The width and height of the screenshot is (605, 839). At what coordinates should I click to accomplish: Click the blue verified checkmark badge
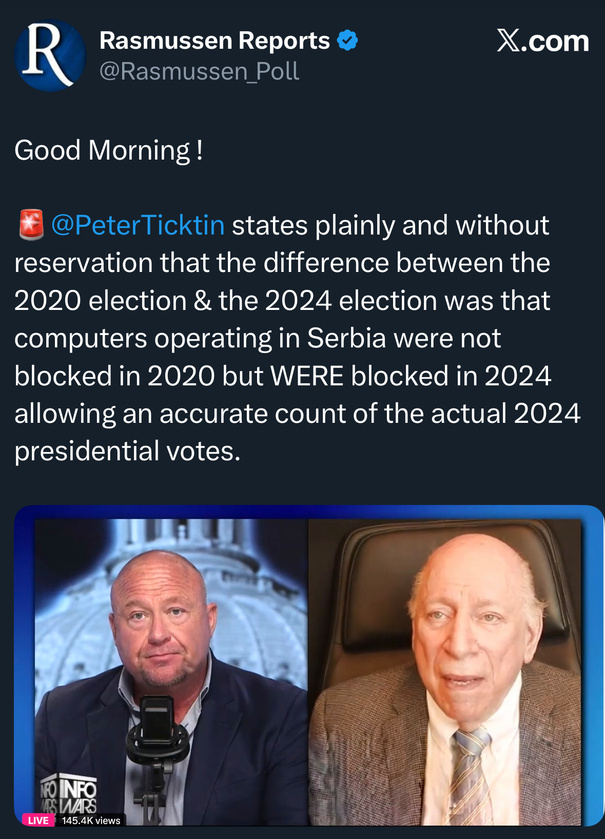(347, 41)
